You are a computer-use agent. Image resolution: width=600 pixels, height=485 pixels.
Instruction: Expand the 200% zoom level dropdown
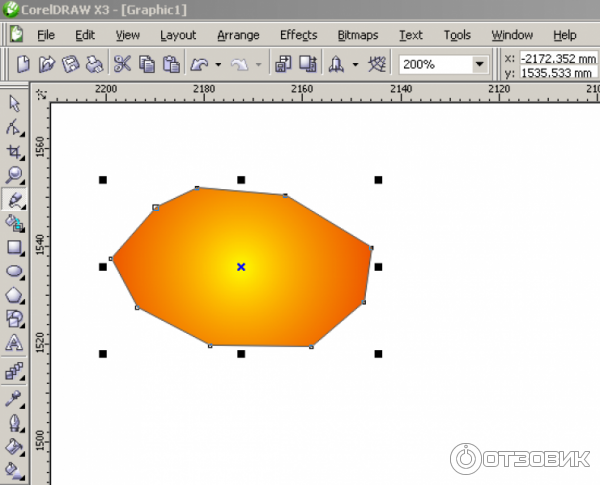[479, 65]
